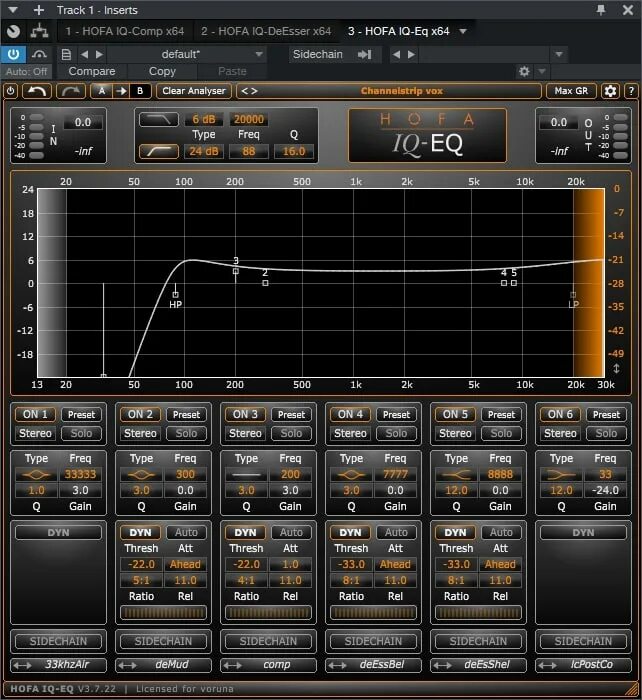Toggle ON 3 band switch

point(245,414)
